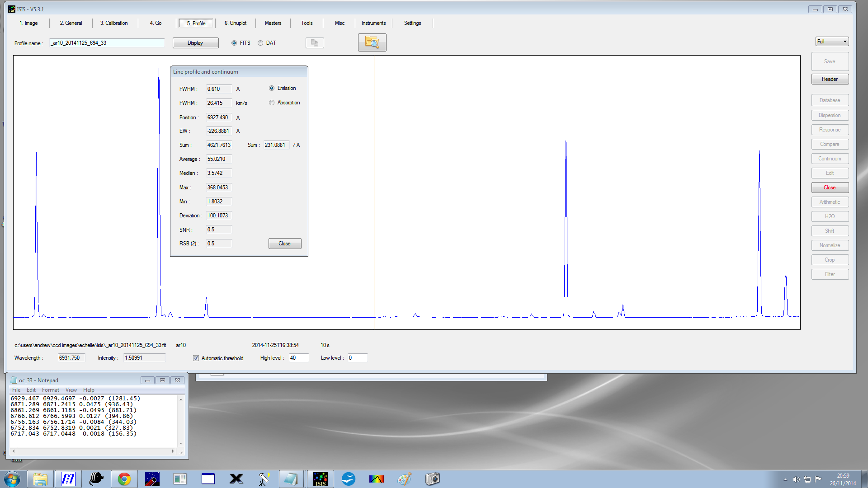Viewport: 868px width, 488px height.
Task: Open telescope app icon in taskbar
Action: pos(264,479)
